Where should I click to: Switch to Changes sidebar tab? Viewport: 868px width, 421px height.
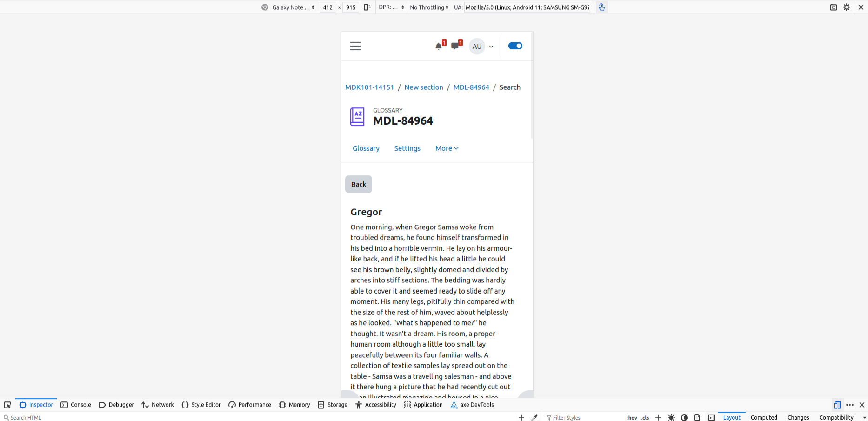(798, 417)
